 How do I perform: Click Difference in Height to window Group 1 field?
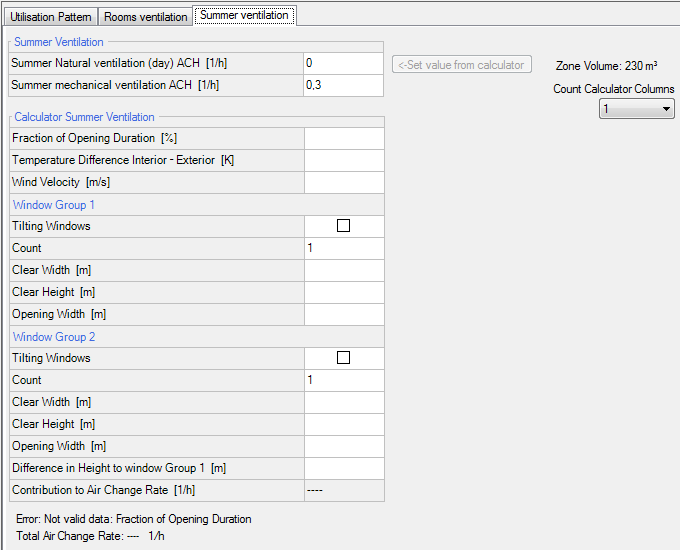344,468
